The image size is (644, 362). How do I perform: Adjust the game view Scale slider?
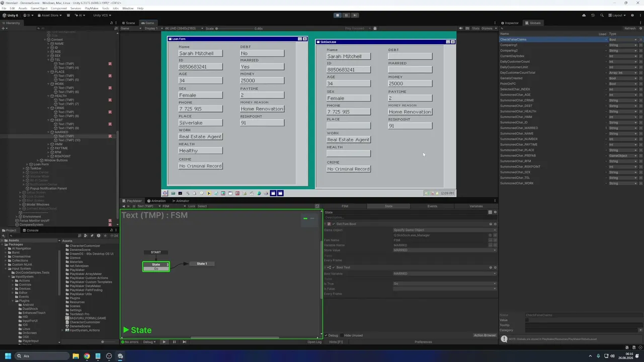pyautogui.click(x=235, y=29)
